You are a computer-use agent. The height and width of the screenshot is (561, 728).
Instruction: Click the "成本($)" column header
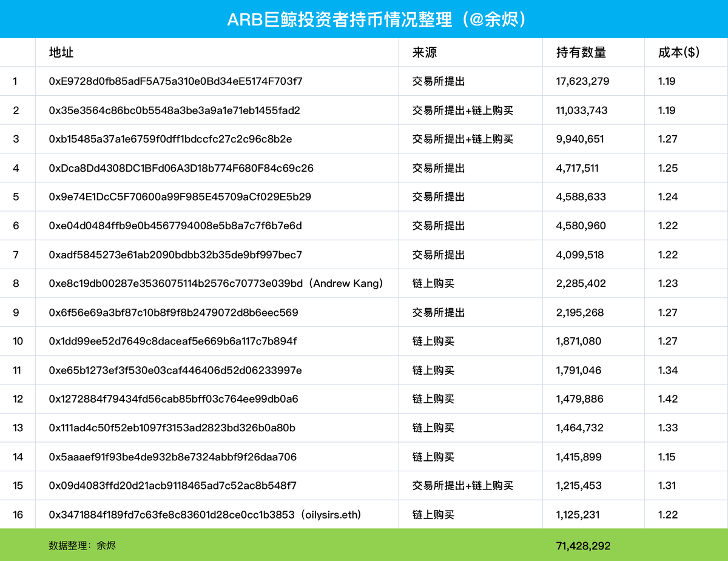(679, 53)
